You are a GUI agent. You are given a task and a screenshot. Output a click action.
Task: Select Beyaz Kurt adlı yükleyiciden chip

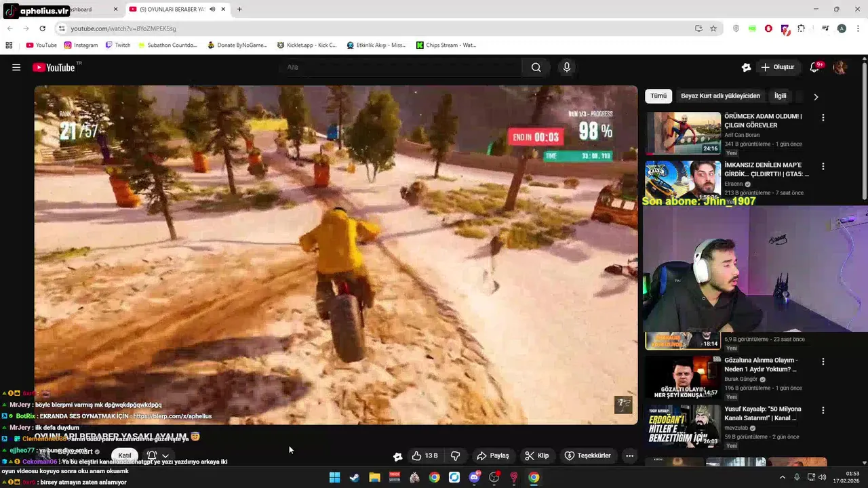720,96
